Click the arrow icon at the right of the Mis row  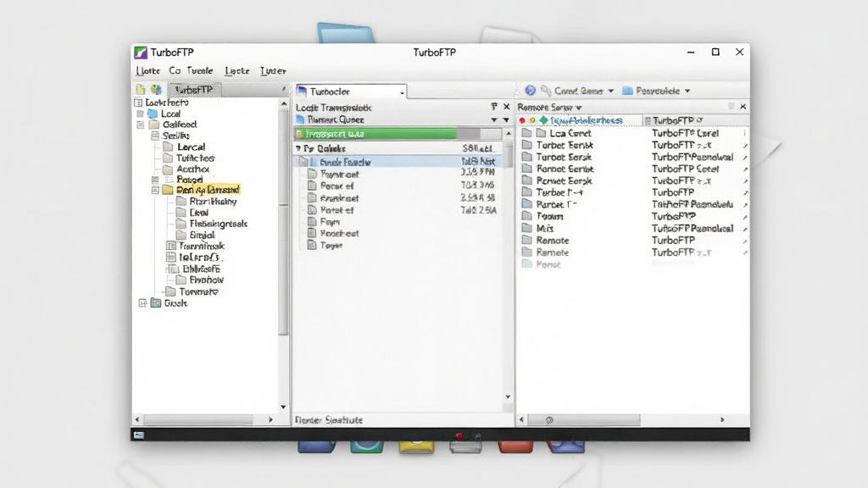[x=745, y=229]
